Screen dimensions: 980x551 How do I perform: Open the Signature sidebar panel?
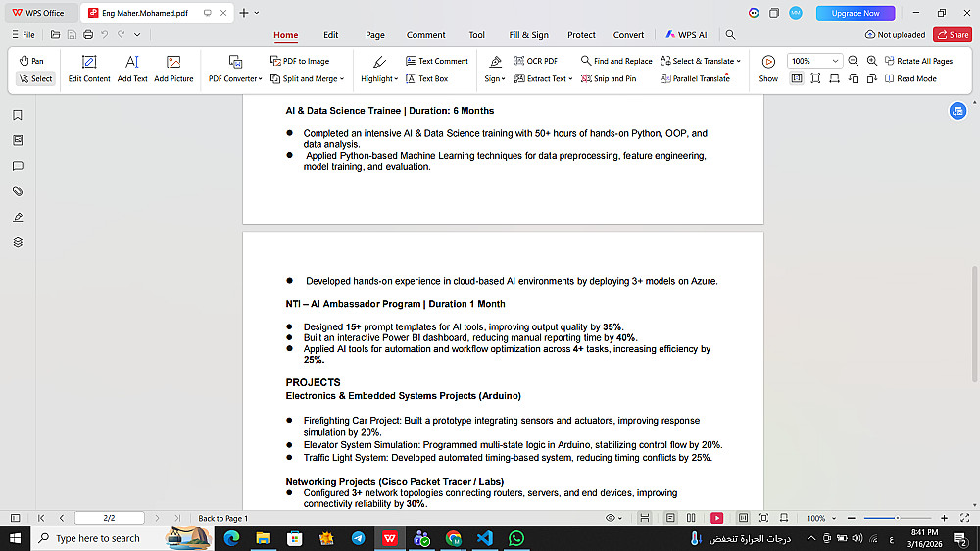(18, 217)
